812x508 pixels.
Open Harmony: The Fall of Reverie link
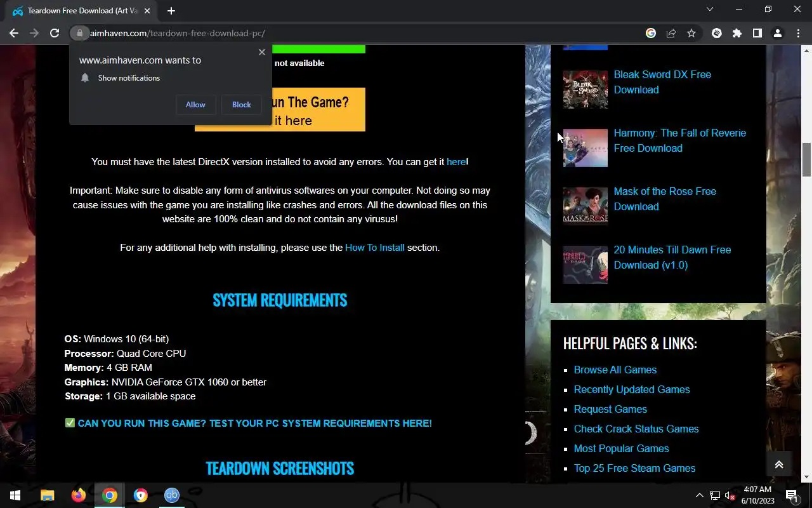(679, 140)
